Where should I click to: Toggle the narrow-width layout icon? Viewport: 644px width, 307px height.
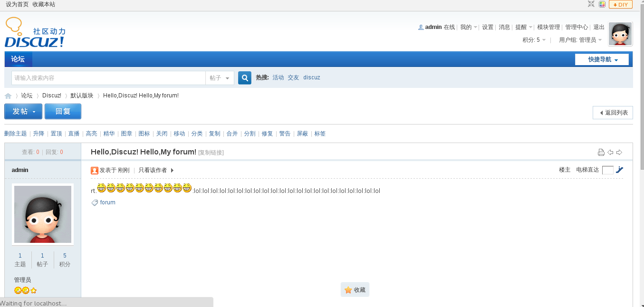(591, 4)
